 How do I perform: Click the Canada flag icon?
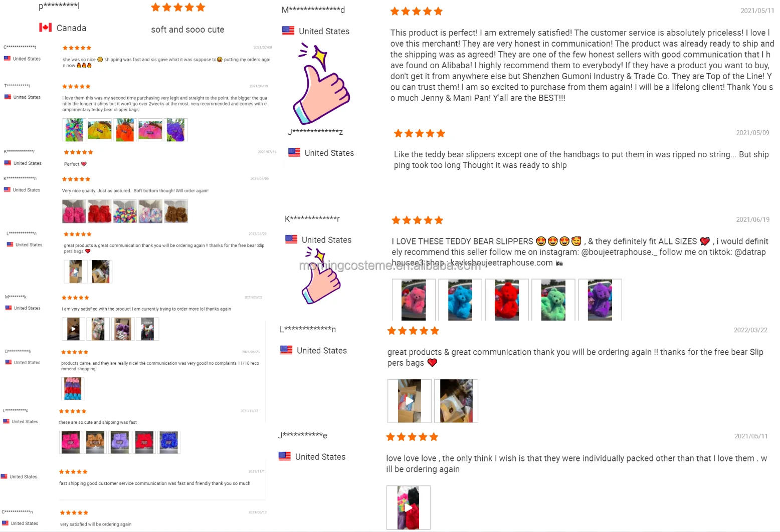pos(46,28)
